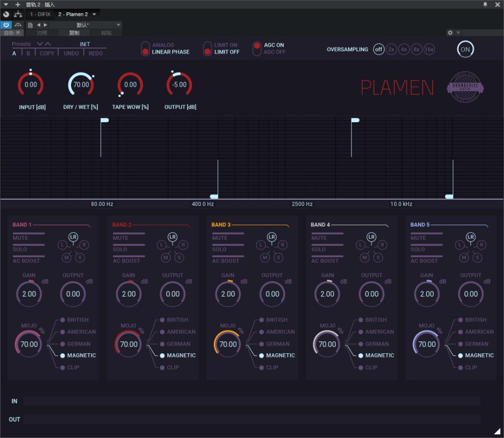Image resolution: width=504 pixels, height=438 pixels.
Task: Click the DRY / WET knob
Action: pos(81,84)
